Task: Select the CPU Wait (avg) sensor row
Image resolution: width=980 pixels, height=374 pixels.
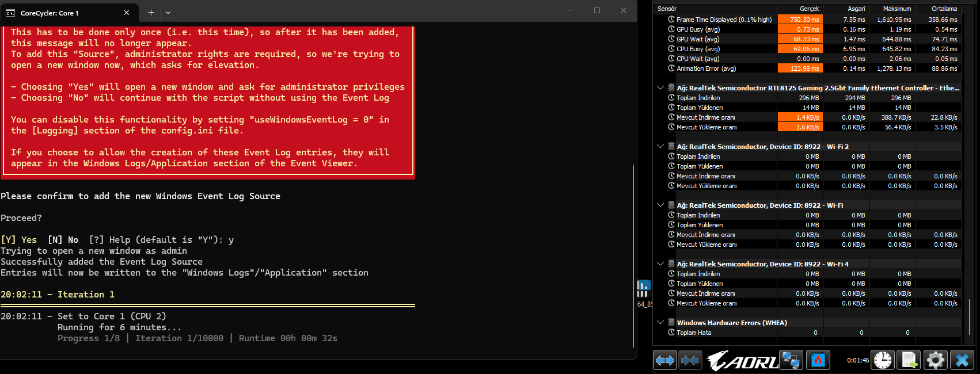Action: [808, 59]
